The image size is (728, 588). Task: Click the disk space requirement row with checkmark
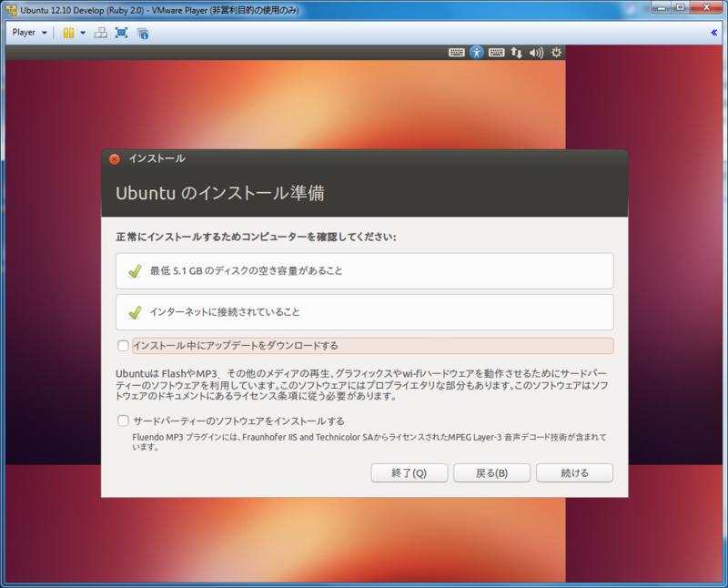pyautogui.click(x=365, y=270)
